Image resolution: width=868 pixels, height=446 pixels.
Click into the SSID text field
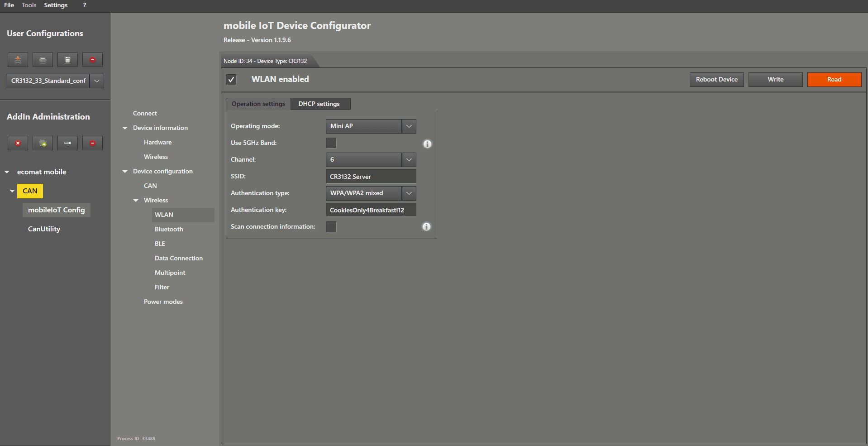[x=370, y=177]
